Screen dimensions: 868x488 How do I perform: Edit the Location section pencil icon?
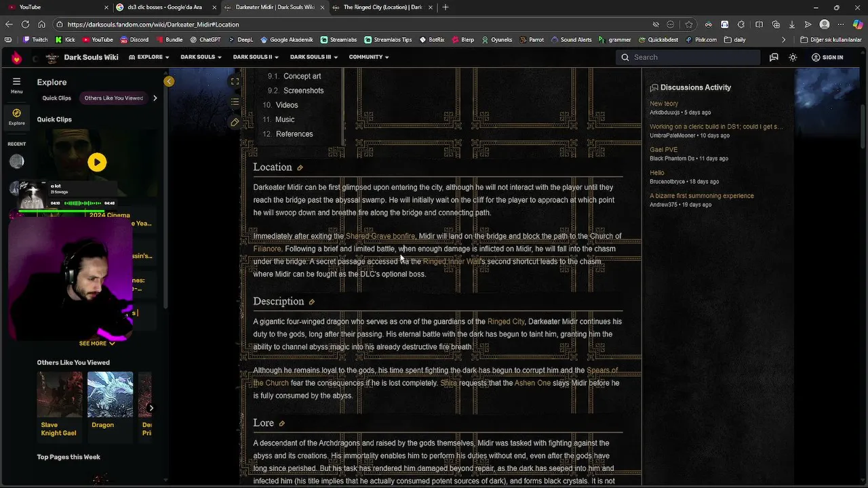300,168
